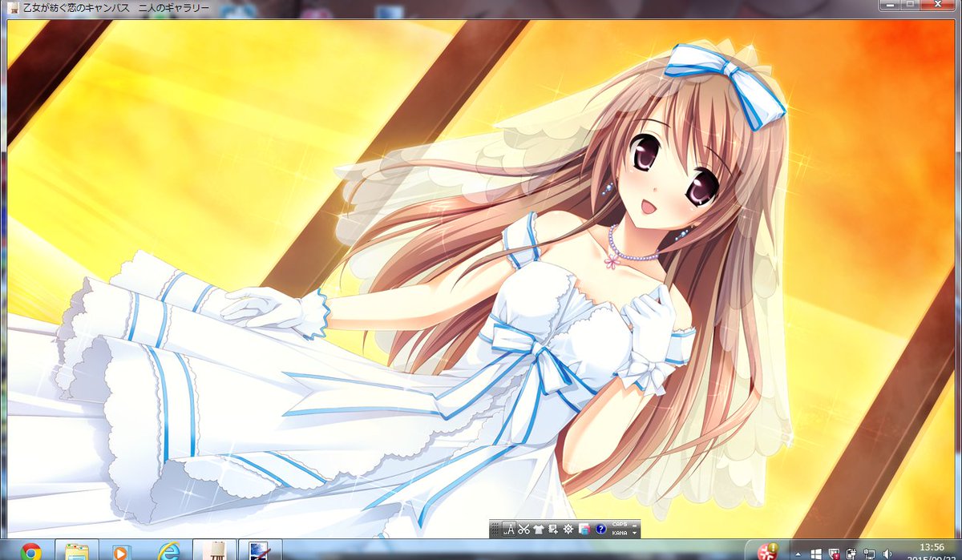Maximize the 乙女が紡ぐ恋のキャンバス game window
Screen dimensions: 962x560
(x=911, y=5)
